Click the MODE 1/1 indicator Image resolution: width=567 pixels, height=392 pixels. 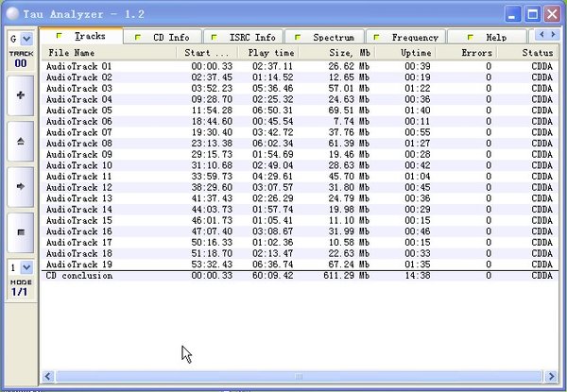pos(21,288)
